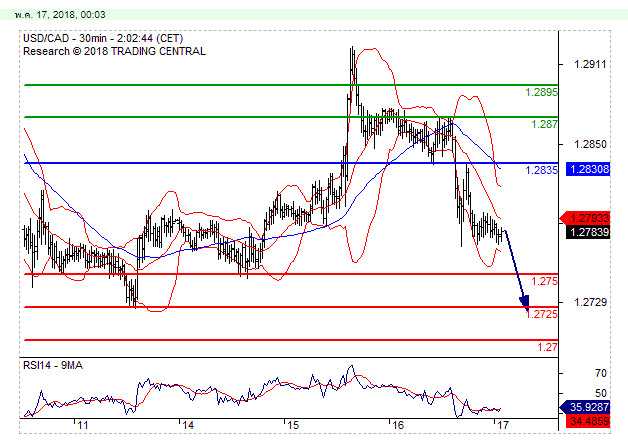Viewport: 628px width, 447px height.
Task: Click the red 34.4859 RSI MA tag
Action: (588, 421)
